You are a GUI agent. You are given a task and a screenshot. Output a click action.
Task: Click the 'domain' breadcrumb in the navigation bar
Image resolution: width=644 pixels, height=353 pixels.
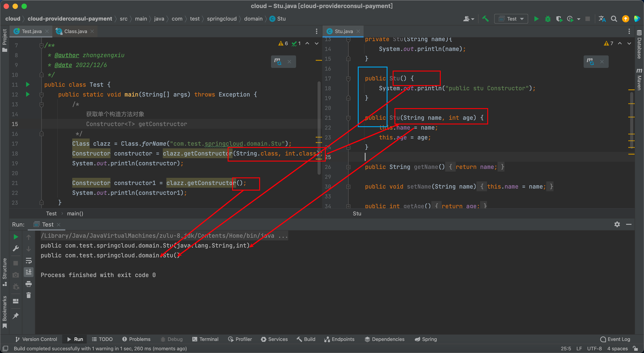(x=253, y=19)
